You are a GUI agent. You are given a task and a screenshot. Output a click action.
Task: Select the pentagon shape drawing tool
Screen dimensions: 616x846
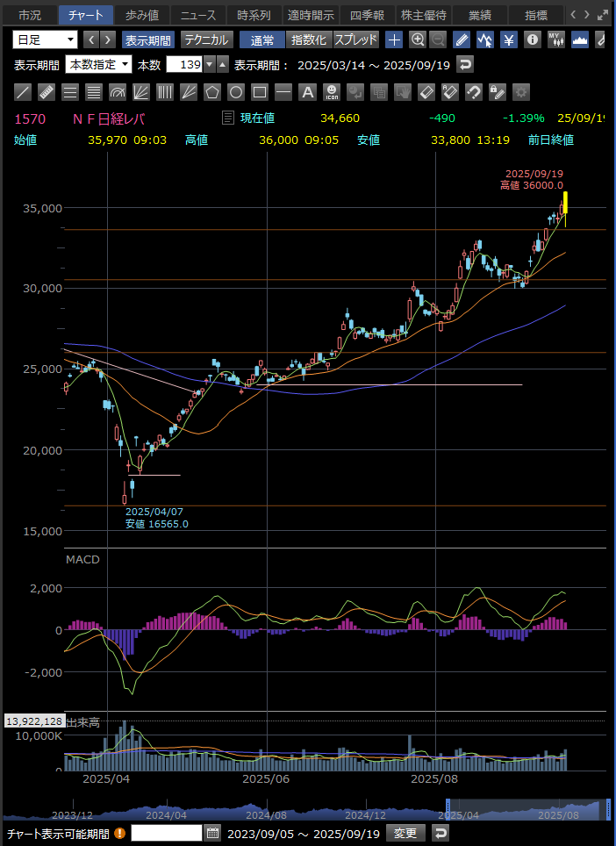pyautogui.click(x=212, y=91)
